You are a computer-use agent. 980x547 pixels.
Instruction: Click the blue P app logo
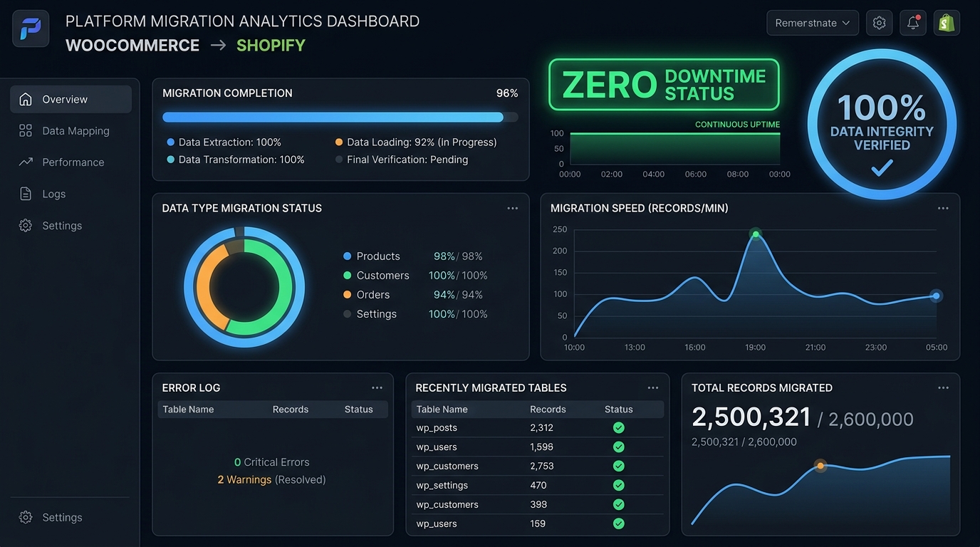31,28
